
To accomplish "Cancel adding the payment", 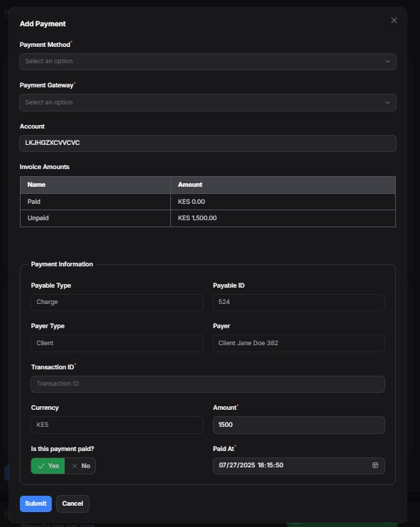I will coord(72,504).
